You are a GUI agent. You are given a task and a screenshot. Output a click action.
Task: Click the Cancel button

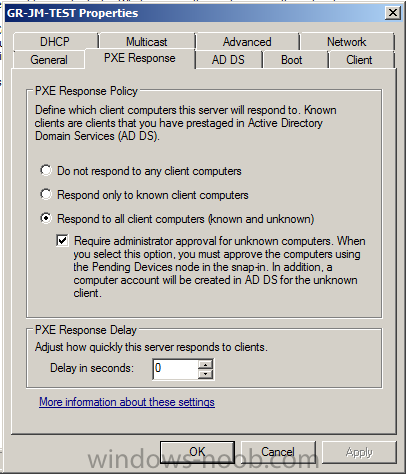point(278,452)
